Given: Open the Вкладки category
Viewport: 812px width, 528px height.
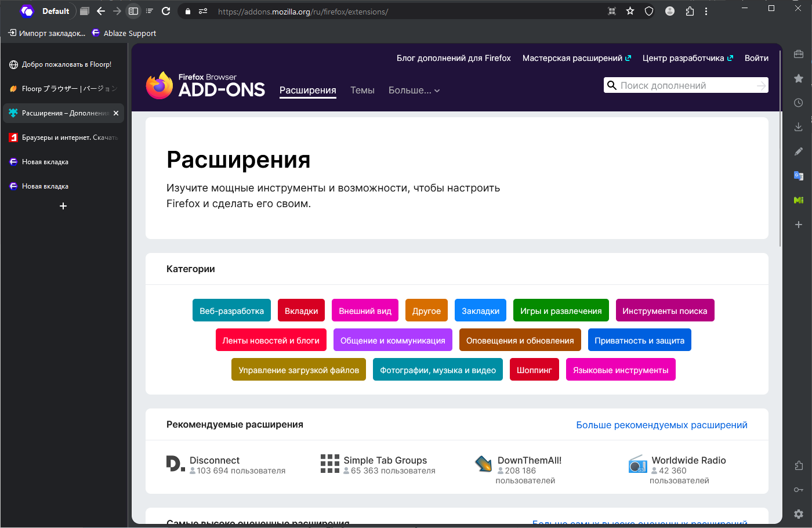Looking at the screenshot, I should [x=301, y=310].
